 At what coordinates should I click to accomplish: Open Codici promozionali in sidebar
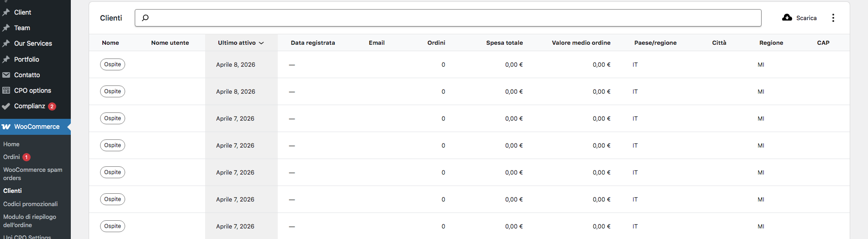[x=30, y=204]
